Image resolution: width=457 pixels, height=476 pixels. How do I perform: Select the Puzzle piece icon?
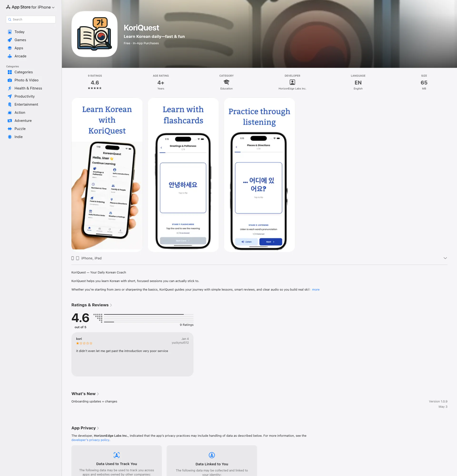(x=10, y=129)
